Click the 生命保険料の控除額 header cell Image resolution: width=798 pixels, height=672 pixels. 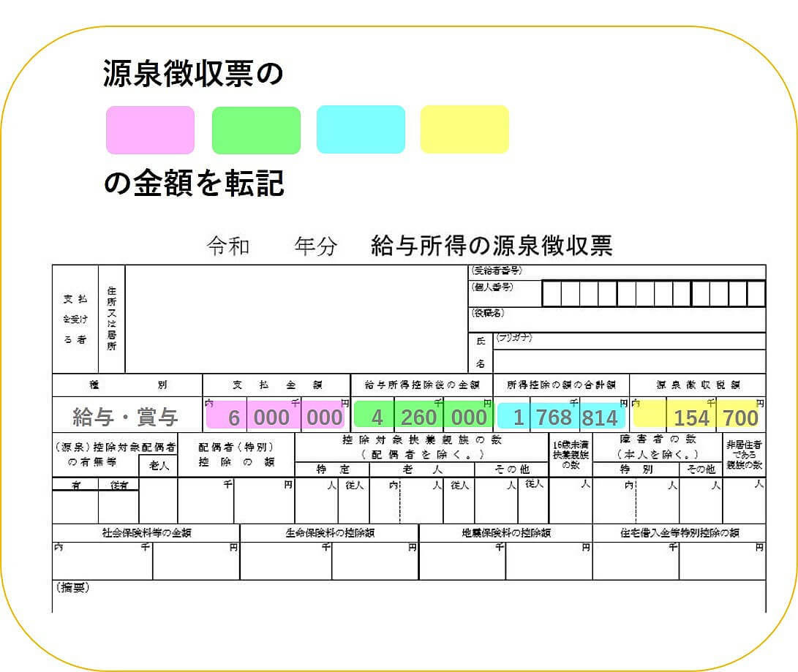coord(329,533)
